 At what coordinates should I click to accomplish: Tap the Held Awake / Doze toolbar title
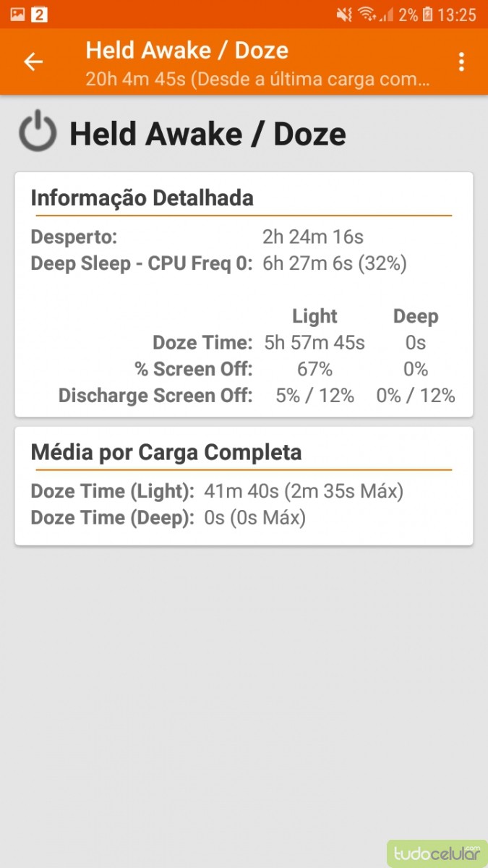(187, 50)
